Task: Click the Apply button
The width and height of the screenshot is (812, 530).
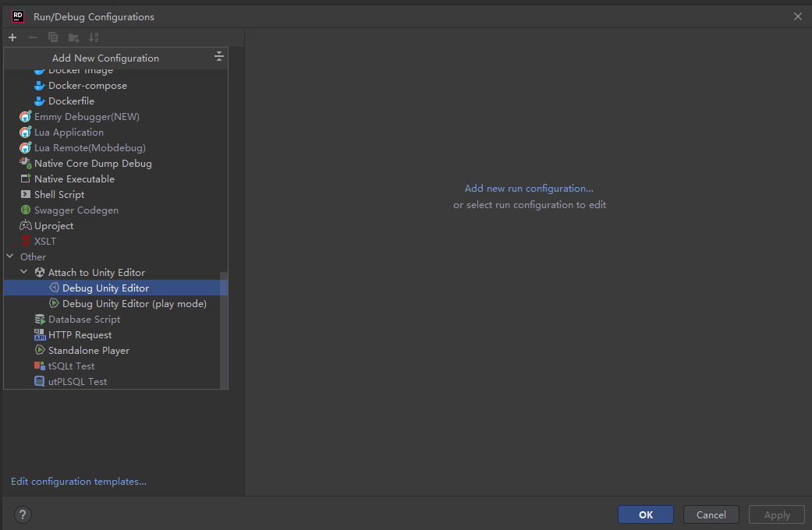Action: tap(777, 514)
